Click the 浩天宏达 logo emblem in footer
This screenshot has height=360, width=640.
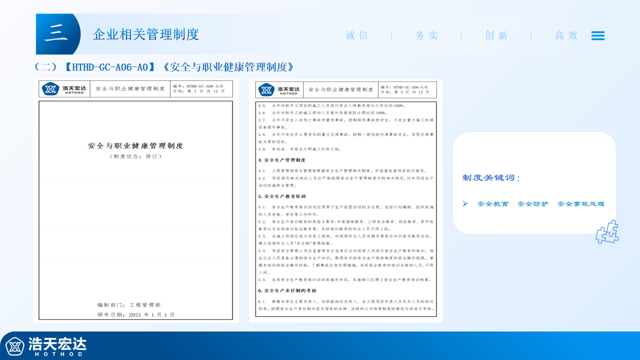coord(15,347)
